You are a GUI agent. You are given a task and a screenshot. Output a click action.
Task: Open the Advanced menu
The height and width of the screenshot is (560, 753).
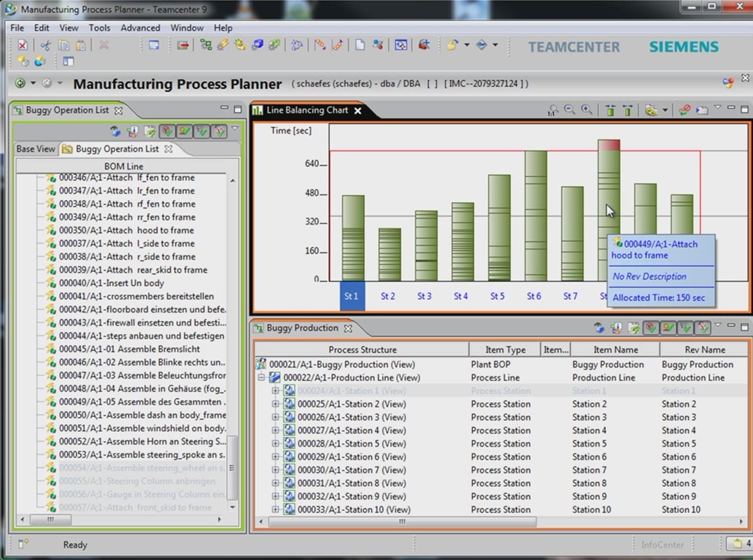[x=140, y=28]
